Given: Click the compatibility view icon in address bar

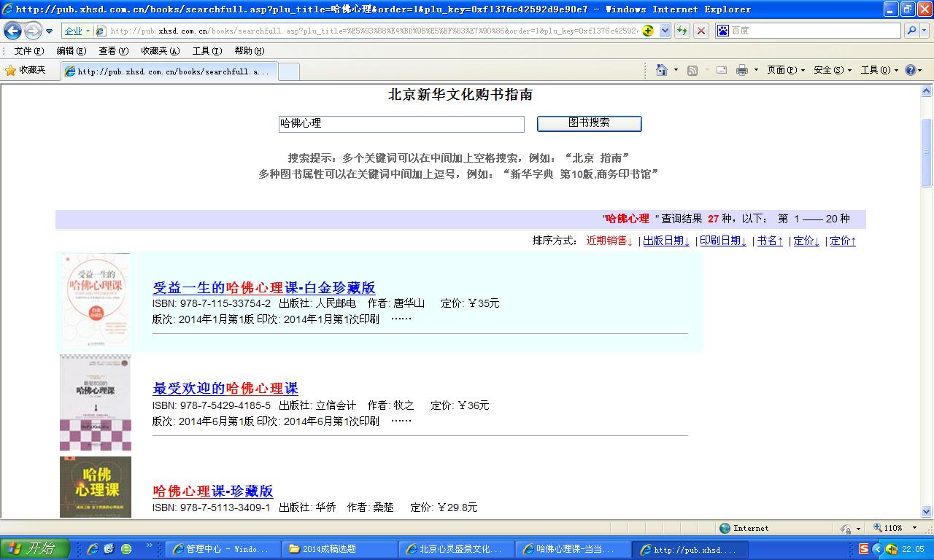Looking at the screenshot, I should (647, 31).
